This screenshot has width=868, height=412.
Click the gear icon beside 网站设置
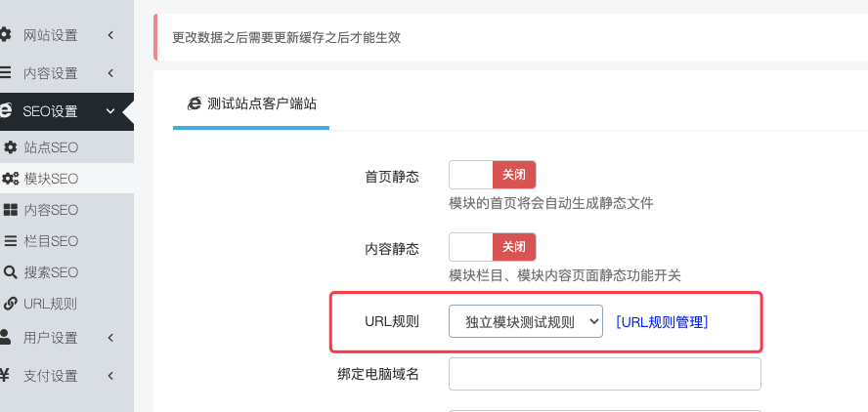(x=5, y=35)
